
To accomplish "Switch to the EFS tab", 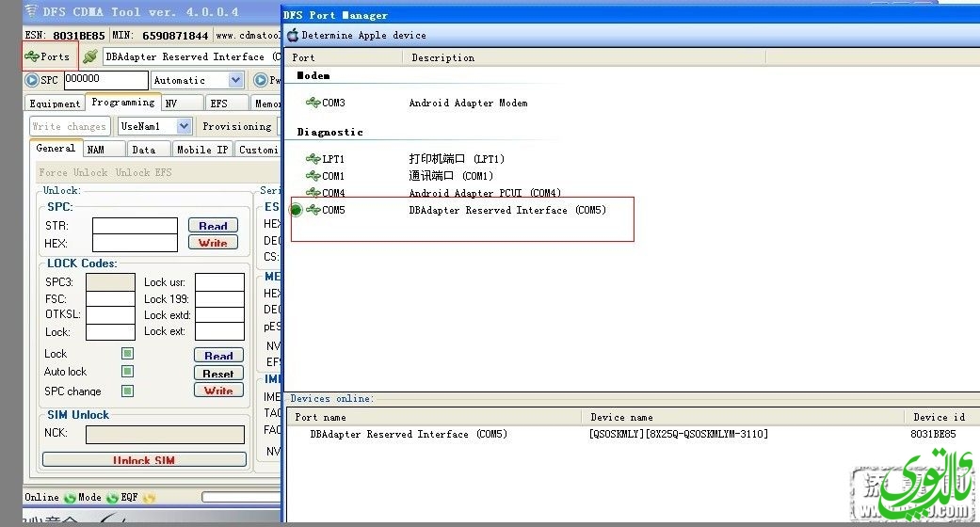I will [x=226, y=104].
